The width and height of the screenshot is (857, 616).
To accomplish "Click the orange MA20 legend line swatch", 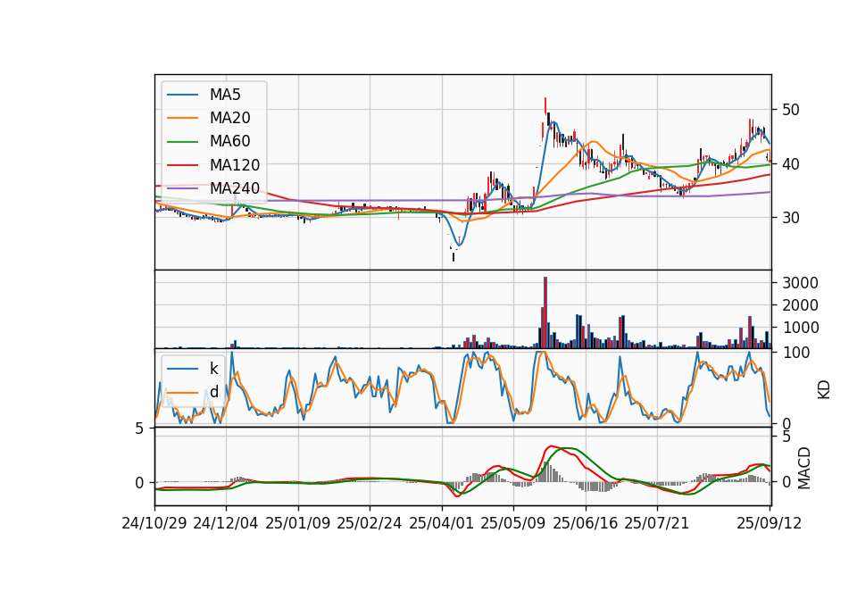I will (182, 118).
